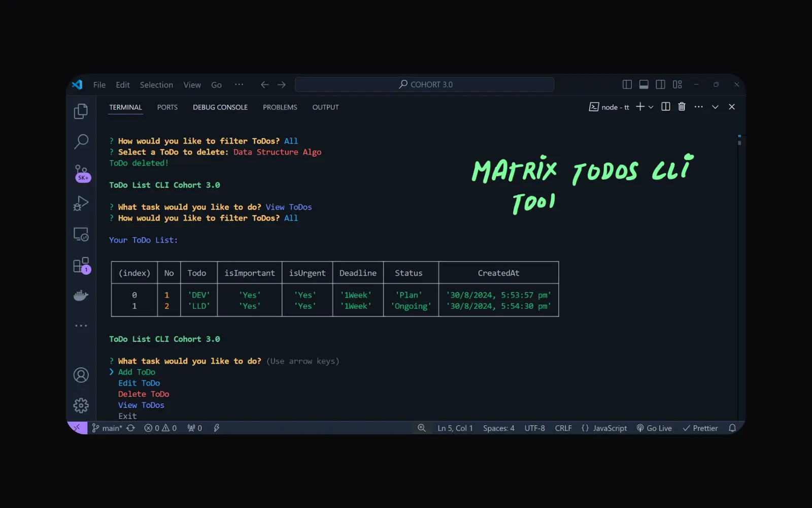
Task: Click the COHORT 3.0 search box
Action: (425, 84)
